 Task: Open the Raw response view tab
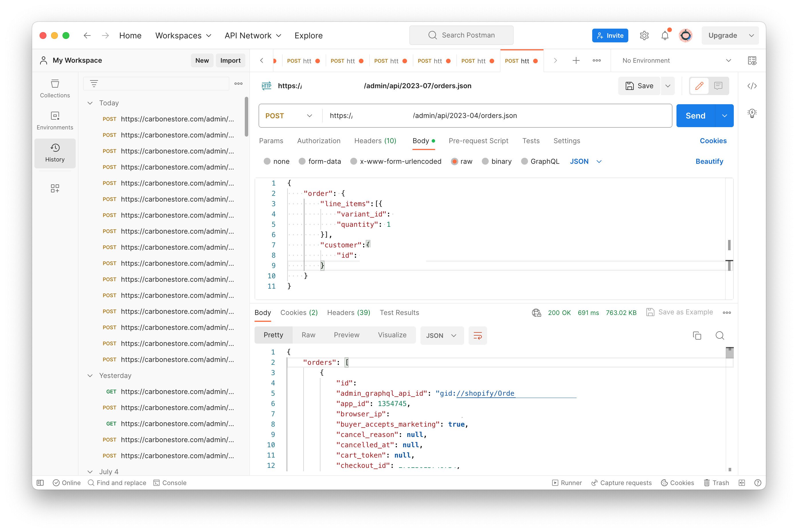[x=308, y=335]
